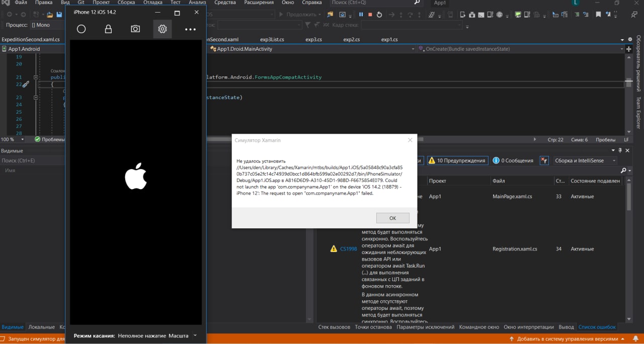Click the simulator Lock icon
This screenshot has width=644, height=344.
pyautogui.click(x=108, y=29)
